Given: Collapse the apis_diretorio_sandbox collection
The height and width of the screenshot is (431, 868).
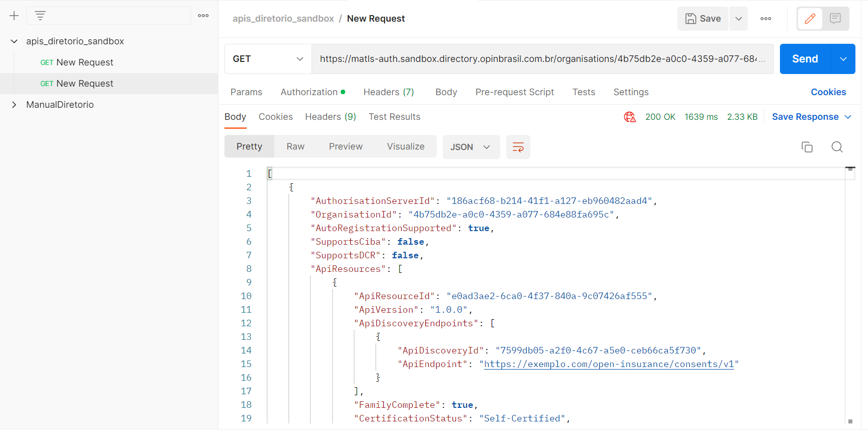Looking at the screenshot, I should [x=14, y=41].
